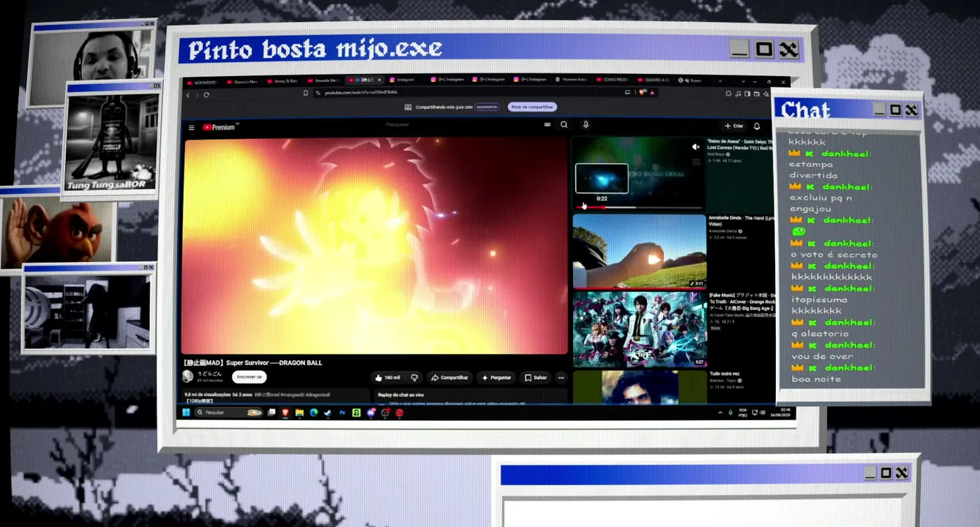980x527 pixels.
Task: Open Photoshop from the taskbar
Action: pos(342,413)
